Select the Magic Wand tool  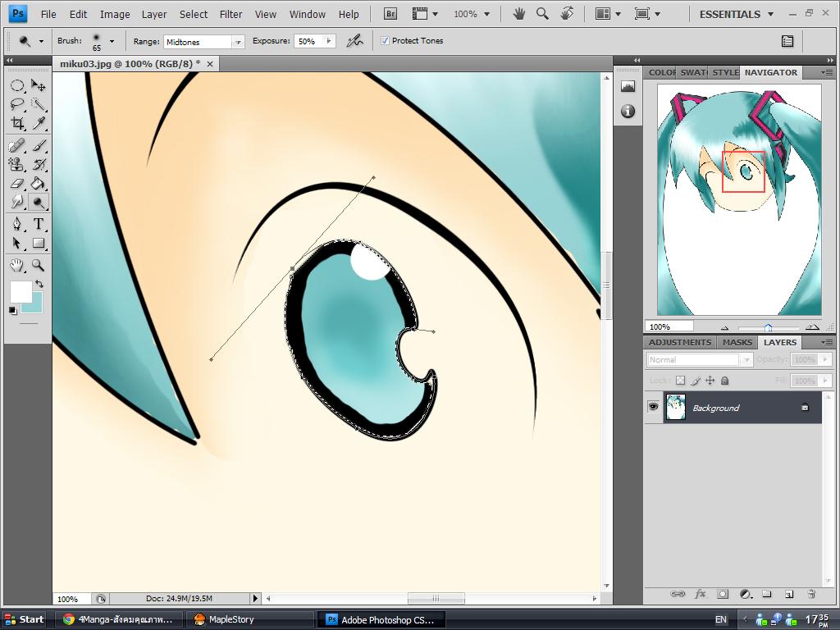(x=38, y=104)
